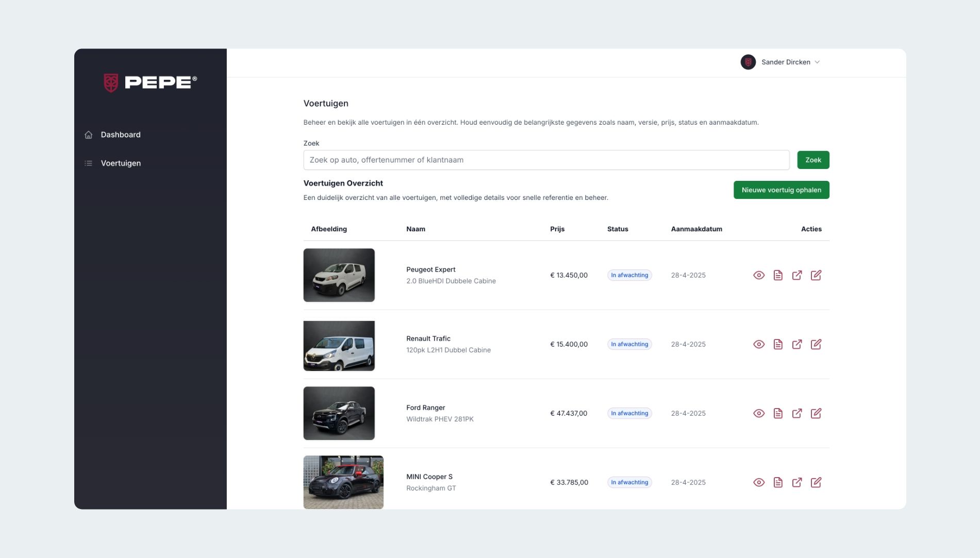Image resolution: width=980 pixels, height=558 pixels.
Task: Click the Afbeelding column header
Action: (329, 229)
